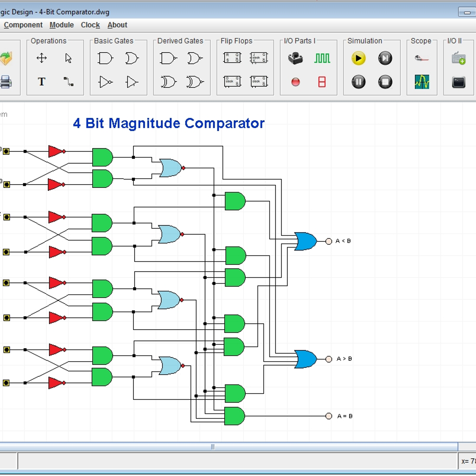Viewport: 476px width, 476px height.
Task: Select the NOR gate in Derived Gates
Action: click(195, 58)
